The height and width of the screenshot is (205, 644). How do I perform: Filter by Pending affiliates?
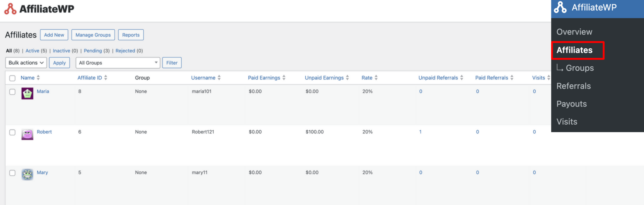93,50
